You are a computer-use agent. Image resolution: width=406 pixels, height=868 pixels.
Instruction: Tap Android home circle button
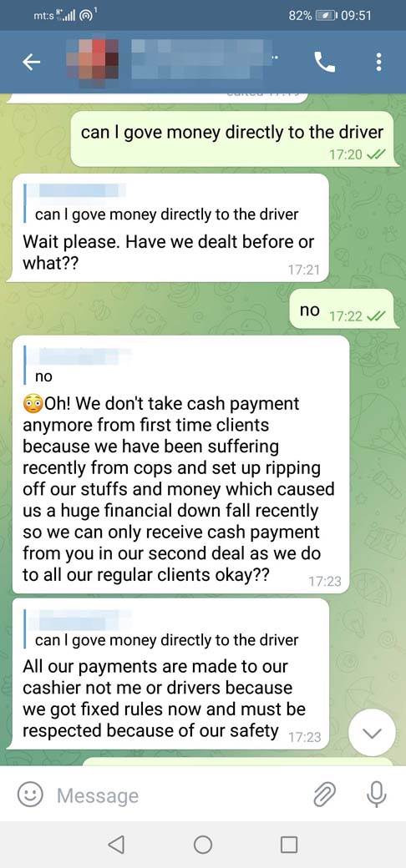(x=203, y=844)
